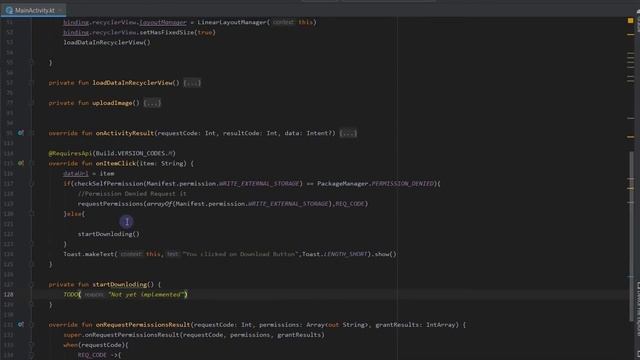Image resolution: width=640 pixels, height=360 pixels.
Task: Click the TODO call in startDownloding
Action: pyautogui.click(x=71, y=294)
